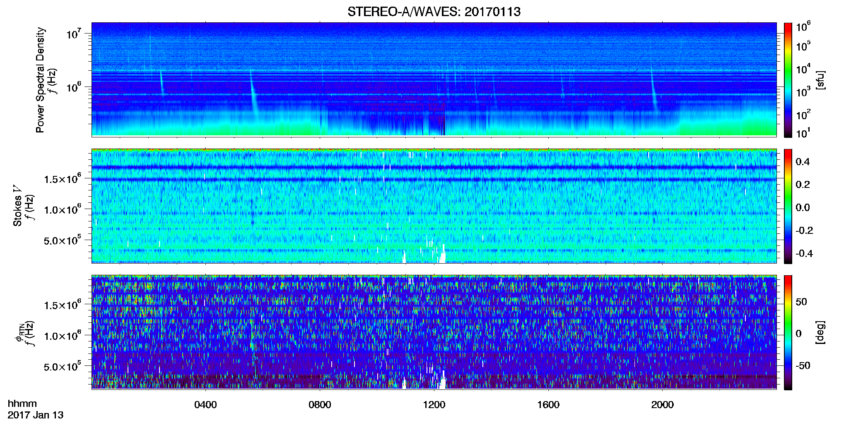Click the 0800 time tick label
This screenshot has width=868, height=447.
coord(320,405)
